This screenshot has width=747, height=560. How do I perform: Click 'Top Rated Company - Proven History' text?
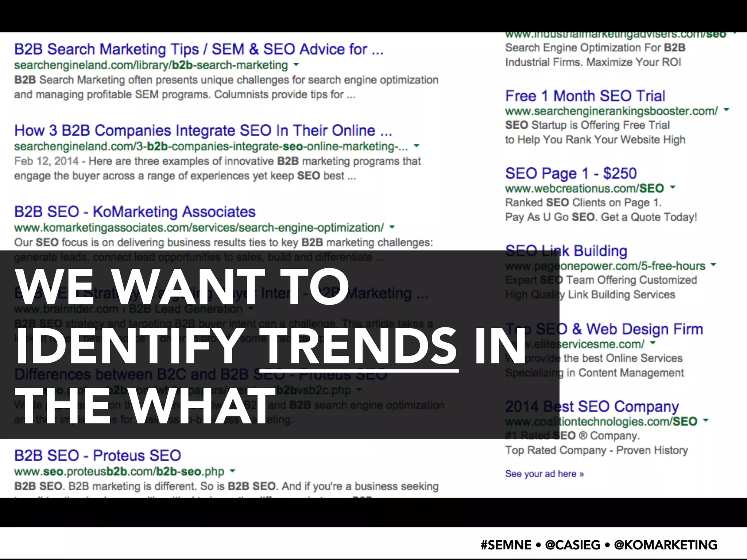pos(596,451)
